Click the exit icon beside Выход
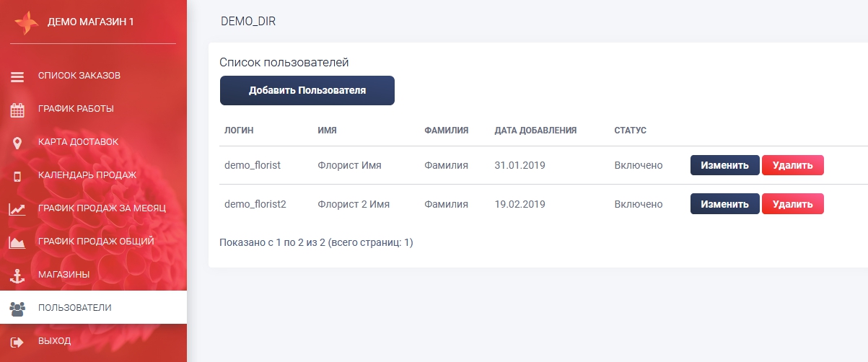The height and width of the screenshot is (362, 868). pyautogui.click(x=17, y=342)
